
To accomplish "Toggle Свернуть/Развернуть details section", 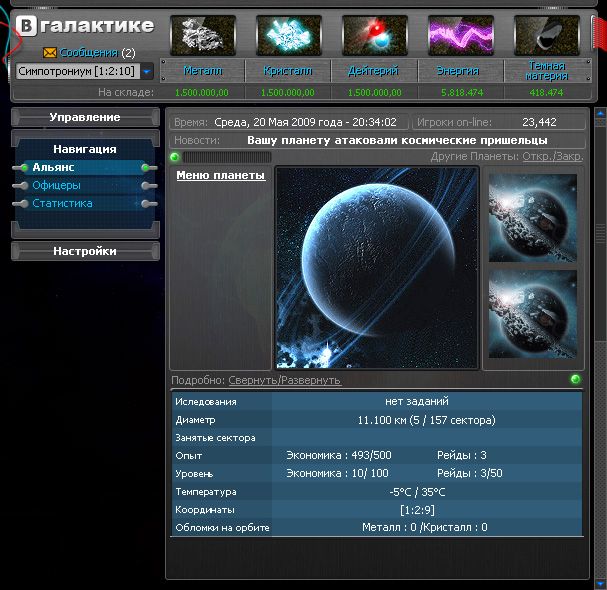I will [x=284, y=380].
